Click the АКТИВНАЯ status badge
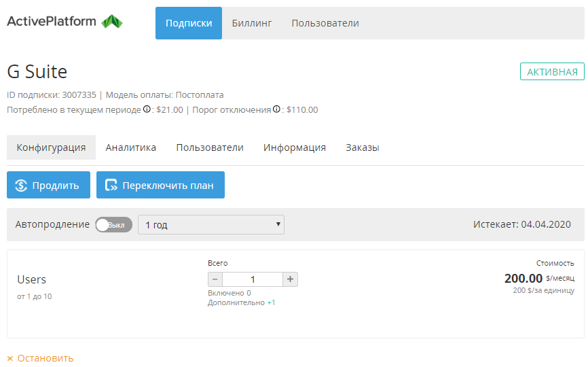Image resolution: width=588 pixels, height=367 pixels. 552,72
